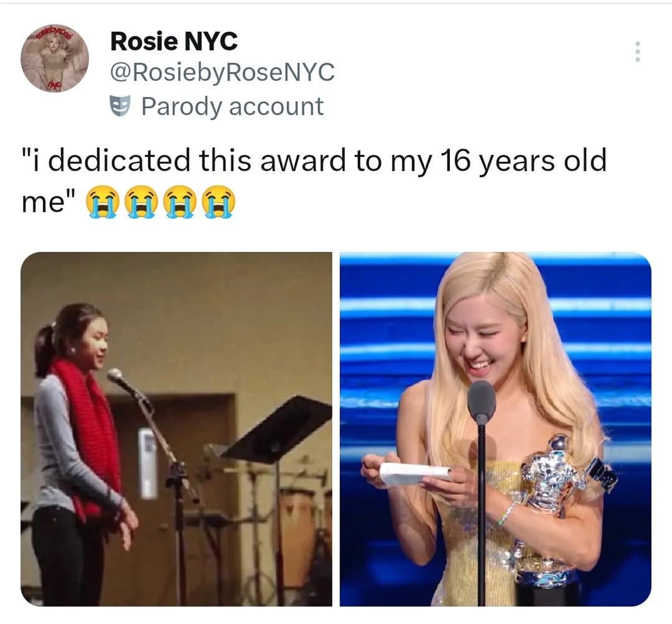Open the Rosie NYC display name link
The height and width of the screenshot is (624, 672).
174,41
